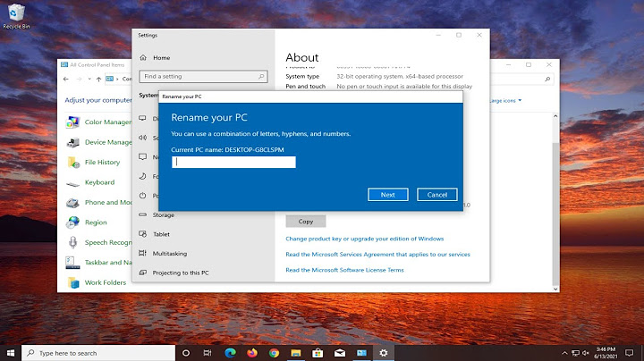Click the Device Manager icon
This screenshot has width=644, height=361.
click(x=73, y=142)
